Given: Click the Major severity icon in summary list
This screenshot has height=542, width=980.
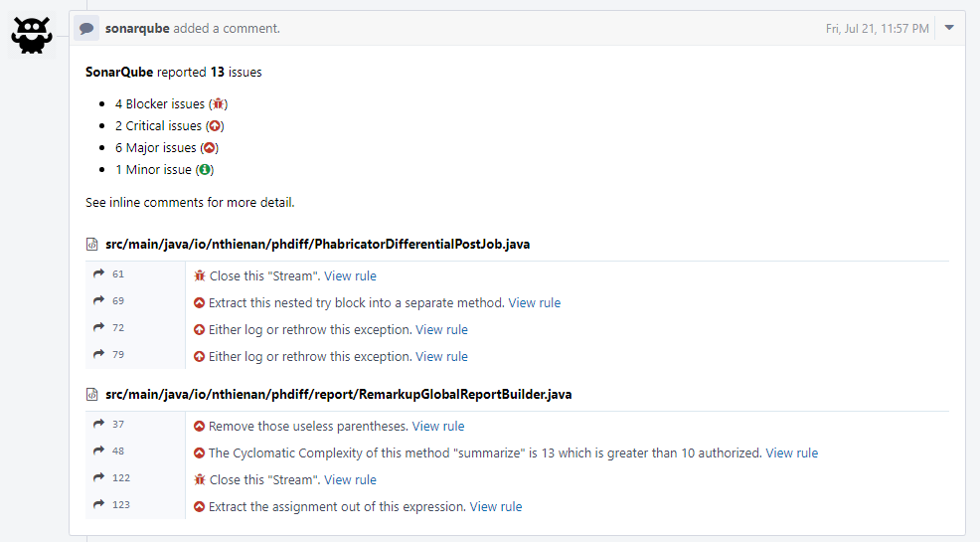Looking at the screenshot, I should (x=210, y=147).
